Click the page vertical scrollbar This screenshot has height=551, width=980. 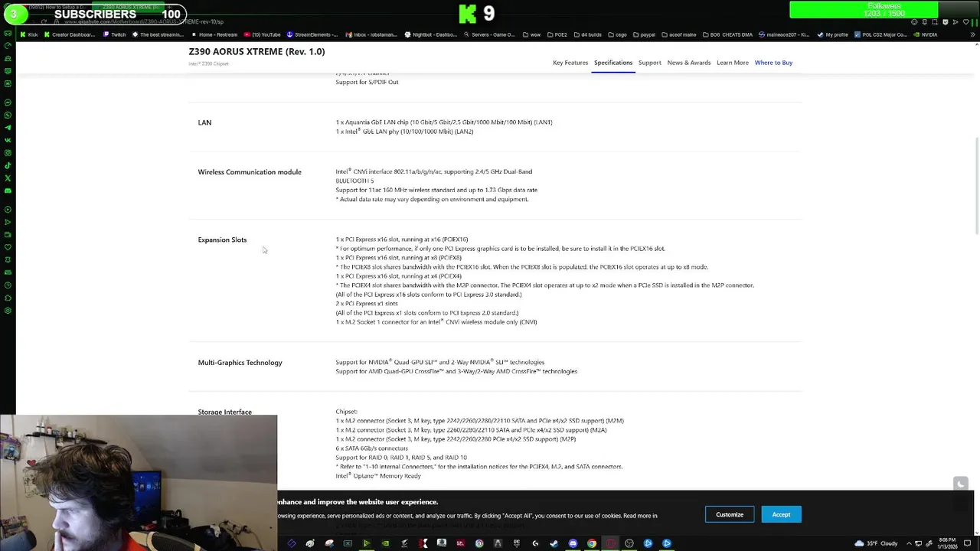coord(976,186)
